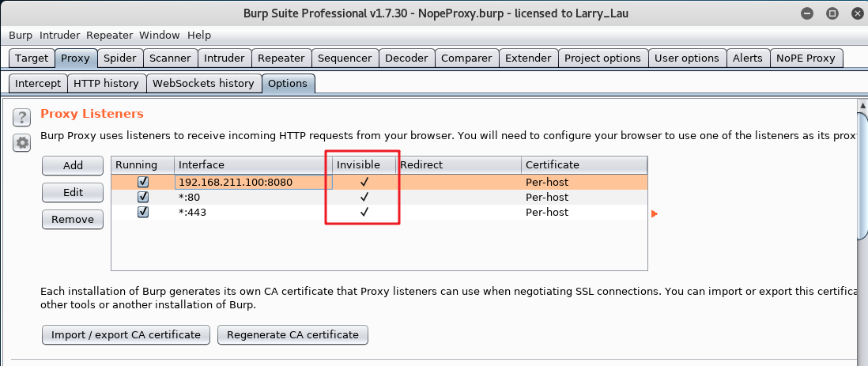The height and width of the screenshot is (366, 868).
Task: Switch to the Proxy tab
Action: [75, 58]
